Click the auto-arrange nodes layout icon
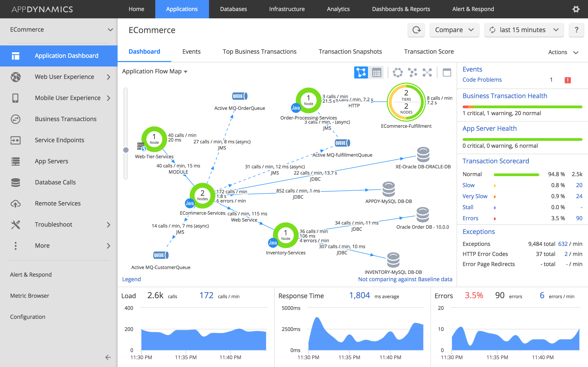 (x=412, y=72)
